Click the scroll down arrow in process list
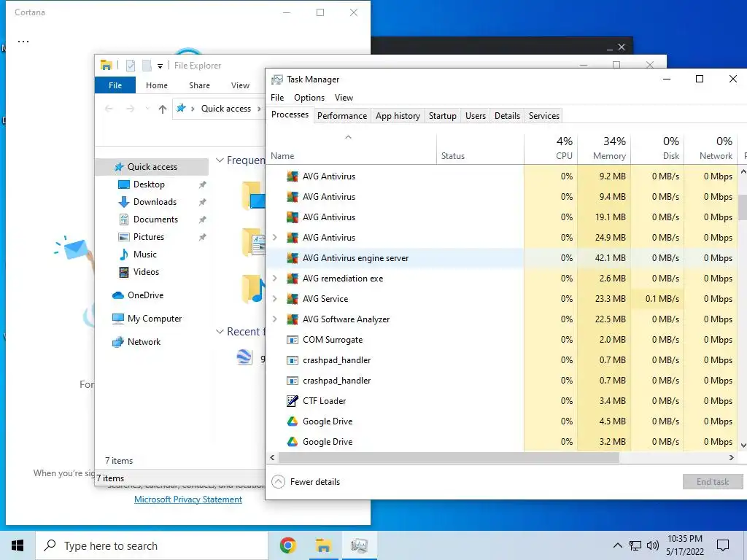The width and height of the screenshot is (747, 560). click(743, 446)
